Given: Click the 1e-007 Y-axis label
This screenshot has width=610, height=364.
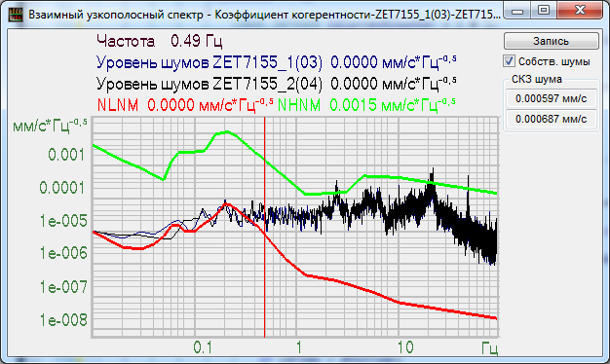Looking at the screenshot, I should coord(63,287).
